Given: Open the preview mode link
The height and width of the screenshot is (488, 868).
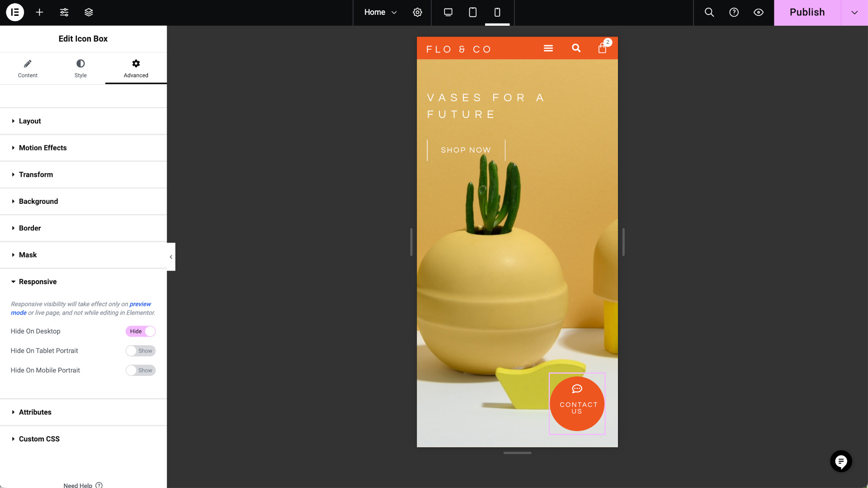Looking at the screenshot, I should coord(140,304).
